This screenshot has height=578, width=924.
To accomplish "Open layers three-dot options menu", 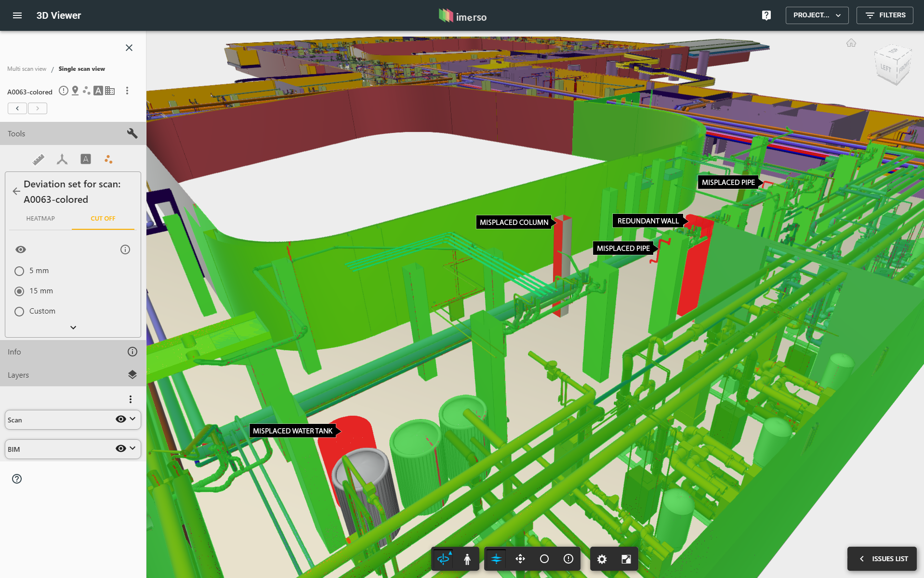I will tap(131, 399).
